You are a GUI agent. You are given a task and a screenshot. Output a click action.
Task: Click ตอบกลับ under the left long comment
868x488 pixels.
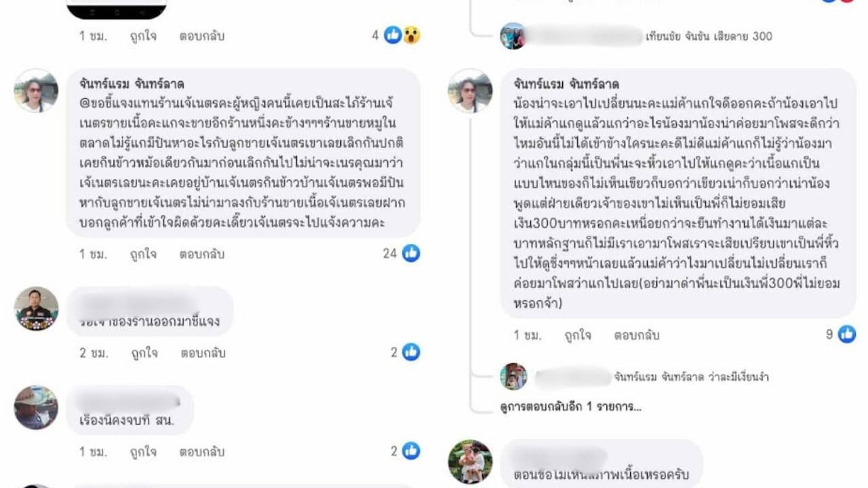pyautogui.click(x=202, y=254)
